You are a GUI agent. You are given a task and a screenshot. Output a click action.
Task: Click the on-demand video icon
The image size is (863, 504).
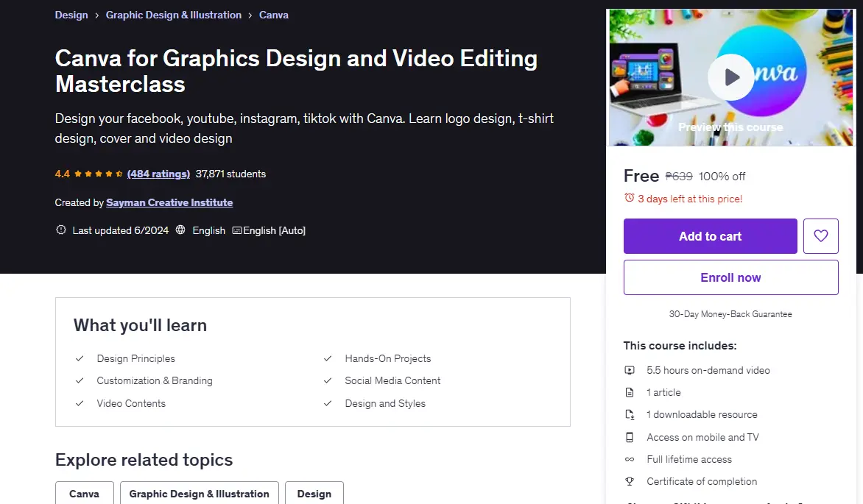click(630, 370)
